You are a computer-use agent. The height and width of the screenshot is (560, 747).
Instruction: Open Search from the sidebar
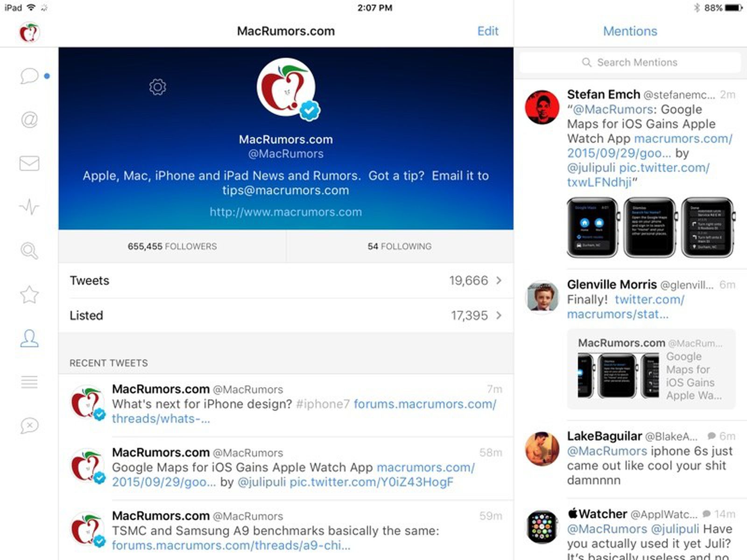tap(29, 251)
